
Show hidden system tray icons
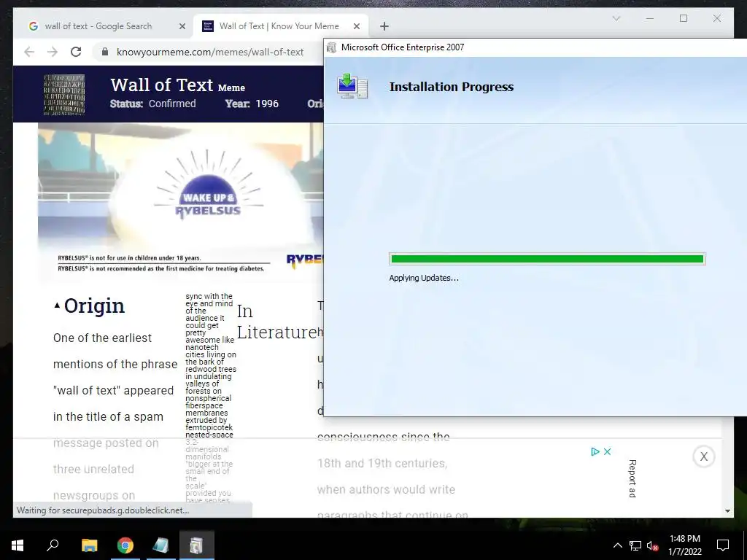pyautogui.click(x=617, y=545)
